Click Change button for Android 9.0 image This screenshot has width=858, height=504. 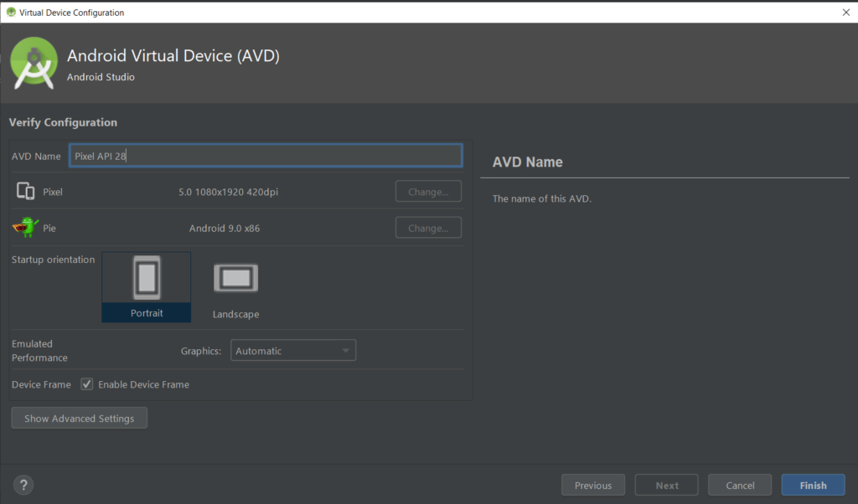click(x=428, y=228)
